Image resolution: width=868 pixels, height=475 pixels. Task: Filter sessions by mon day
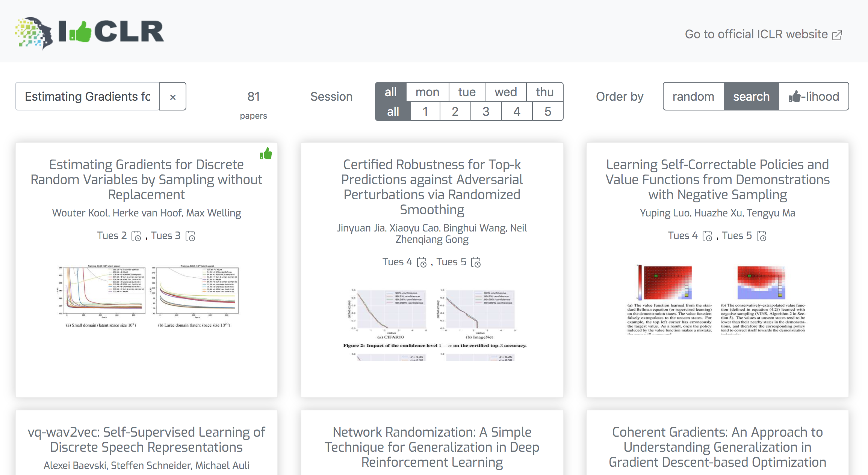click(x=427, y=92)
